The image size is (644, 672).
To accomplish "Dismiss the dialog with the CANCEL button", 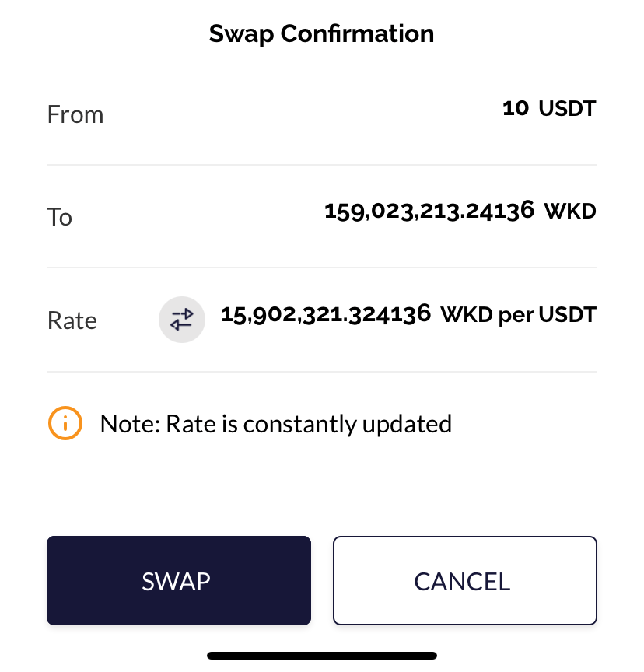I will click(x=465, y=580).
